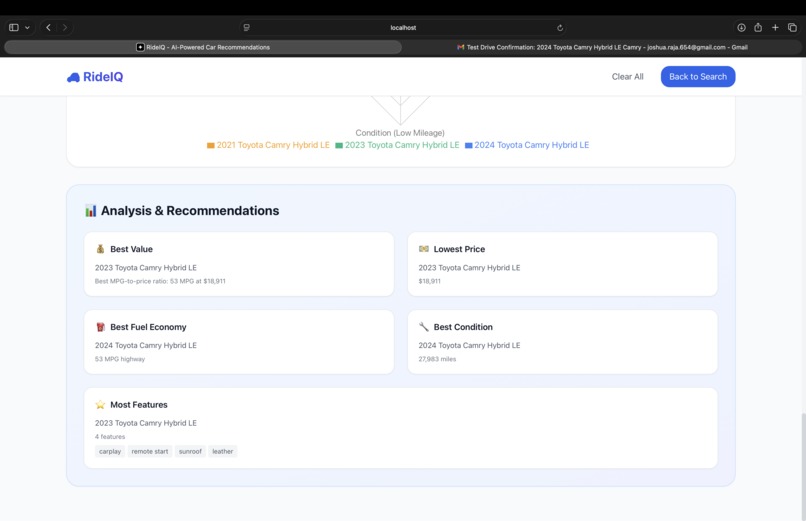This screenshot has width=806, height=521.
Task: Click the cash Lowest Price icon
Action: point(424,249)
